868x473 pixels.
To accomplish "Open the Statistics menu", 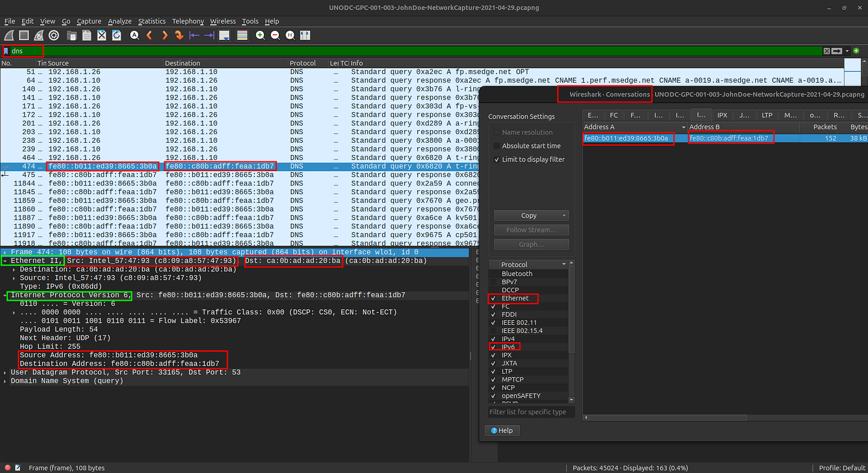I will [x=152, y=21].
